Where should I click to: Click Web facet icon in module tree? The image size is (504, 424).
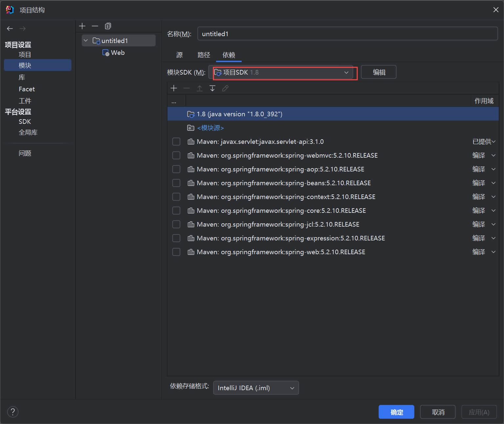tap(106, 53)
